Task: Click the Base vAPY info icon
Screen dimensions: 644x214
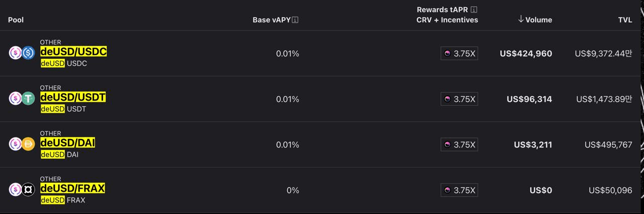Action: point(295,20)
